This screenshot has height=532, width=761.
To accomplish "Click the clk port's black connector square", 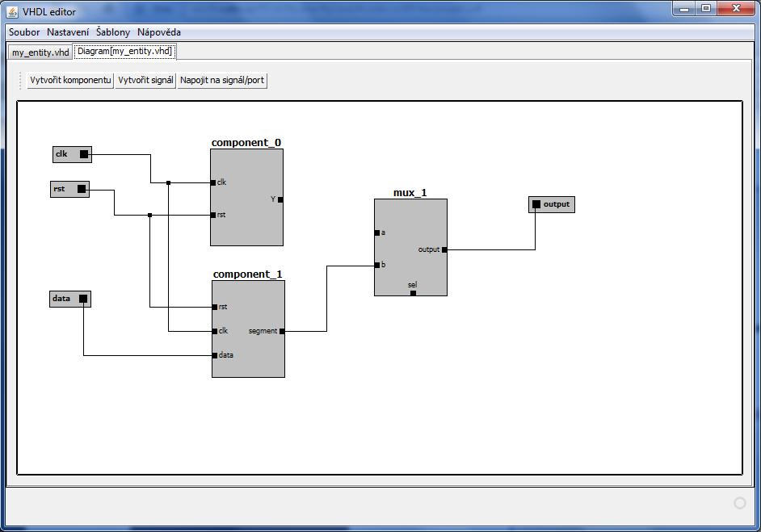I will [84, 154].
